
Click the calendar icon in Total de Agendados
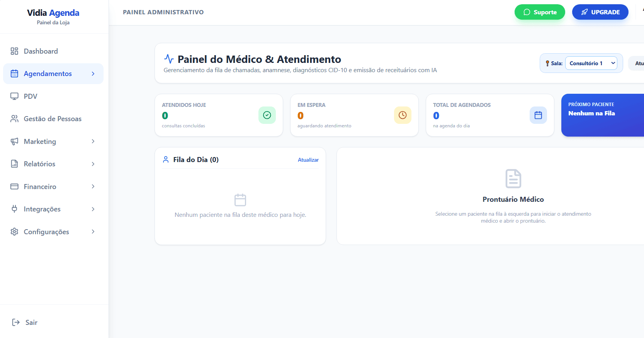(x=538, y=115)
